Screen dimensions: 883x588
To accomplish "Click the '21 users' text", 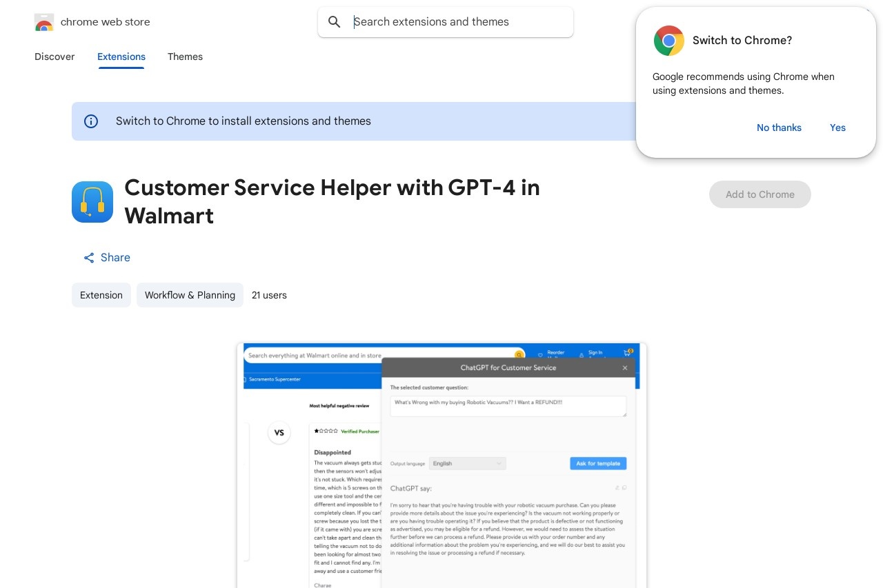I will pos(269,295).
